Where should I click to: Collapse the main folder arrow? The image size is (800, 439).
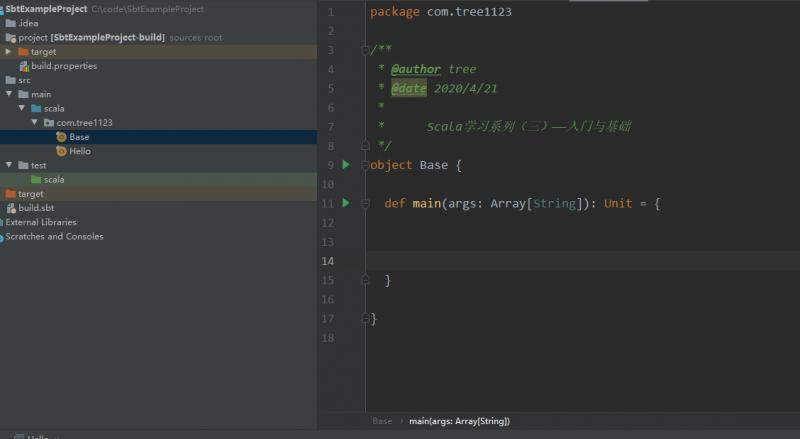pos(9,94)
